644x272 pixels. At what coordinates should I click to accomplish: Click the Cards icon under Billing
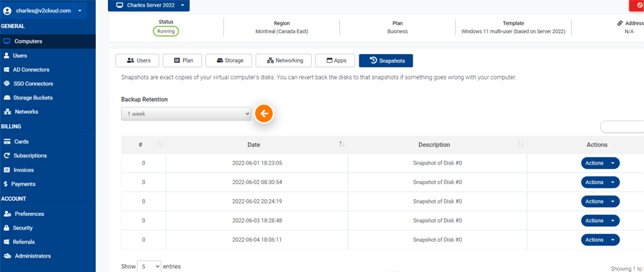[x=6, y=141]
